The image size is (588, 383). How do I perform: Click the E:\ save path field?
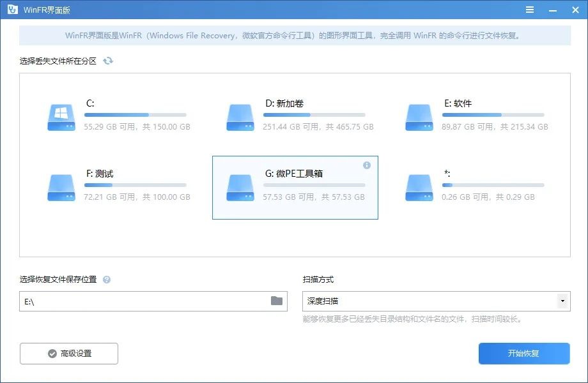[144, 301]
